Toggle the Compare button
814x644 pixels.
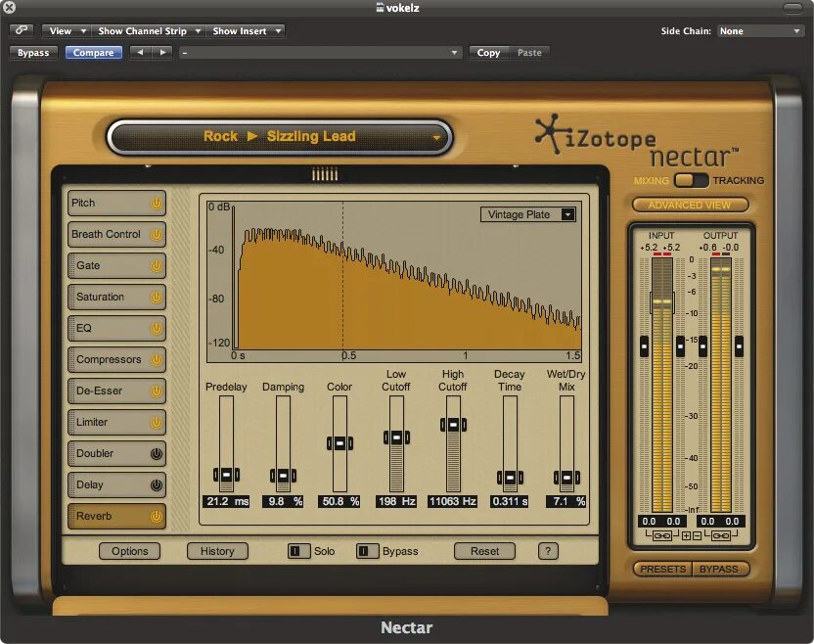pyautogui.click(x=94, y=53)
